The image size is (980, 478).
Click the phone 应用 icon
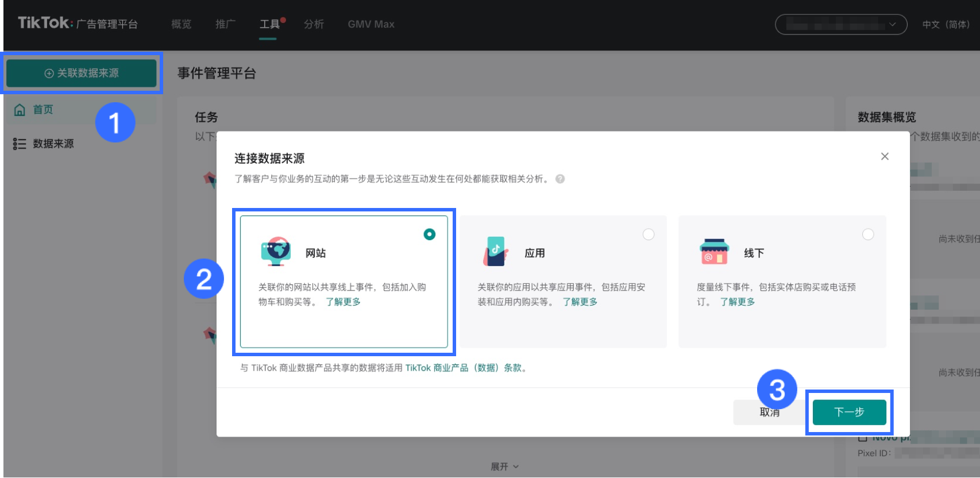click(495, 252)
